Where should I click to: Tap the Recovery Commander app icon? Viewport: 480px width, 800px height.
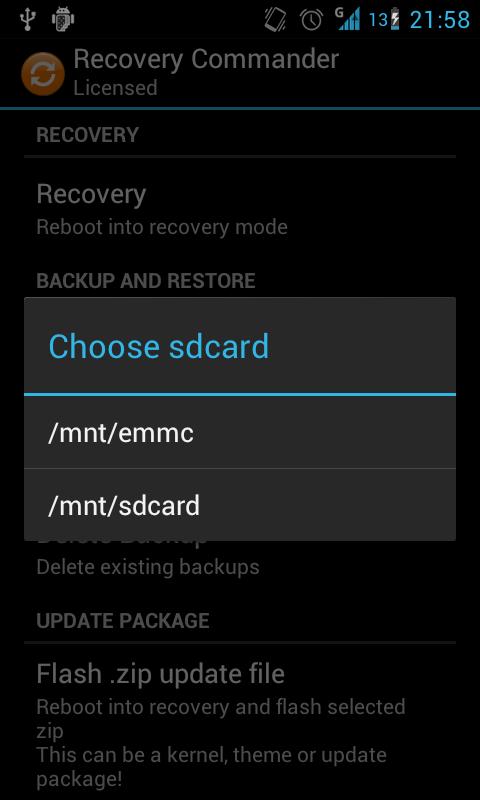pos(43,74)
